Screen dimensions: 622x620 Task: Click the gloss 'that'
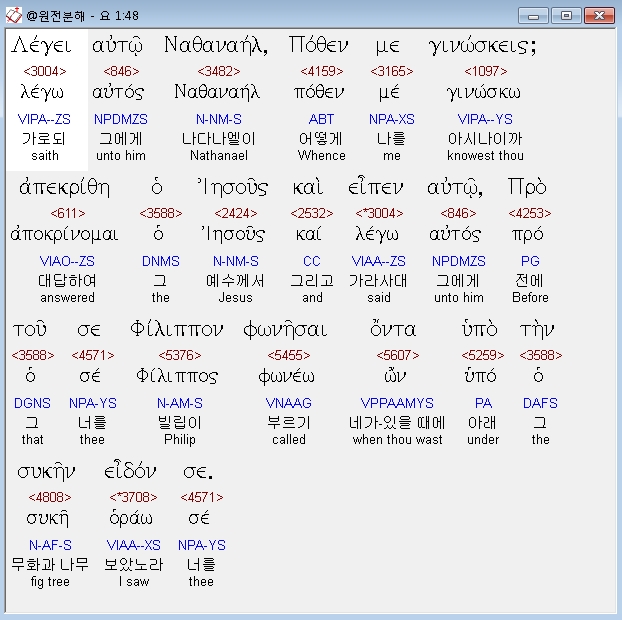point(33,440)
